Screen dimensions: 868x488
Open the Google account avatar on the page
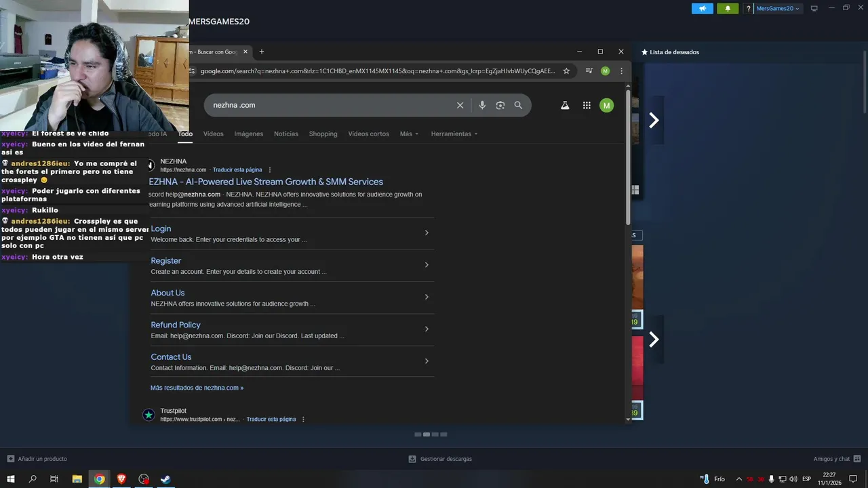tap(607, 105)
